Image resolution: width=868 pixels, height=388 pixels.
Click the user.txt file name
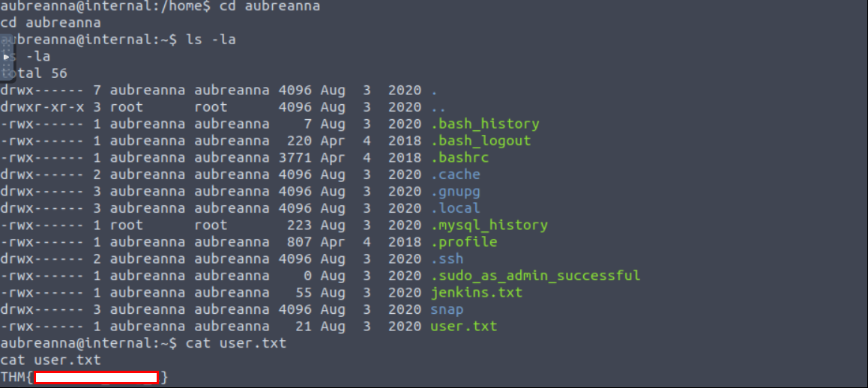pos(463,327)
